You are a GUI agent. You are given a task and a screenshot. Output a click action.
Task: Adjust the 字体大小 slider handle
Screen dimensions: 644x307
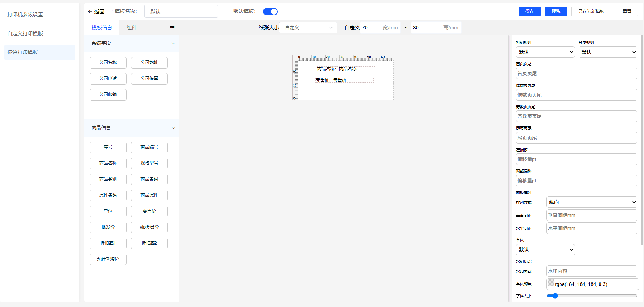555,296
